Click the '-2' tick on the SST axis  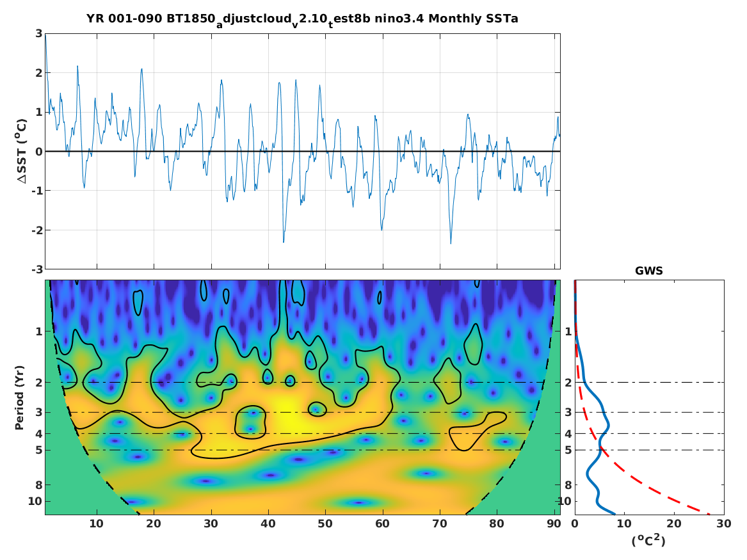pyautogui.click(x=37, y=230)
